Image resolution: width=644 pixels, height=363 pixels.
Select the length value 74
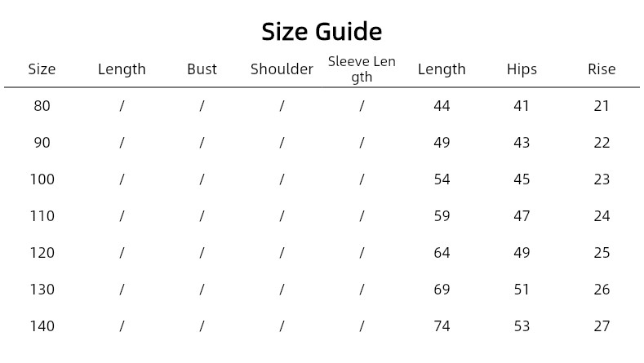pos(442,326)
